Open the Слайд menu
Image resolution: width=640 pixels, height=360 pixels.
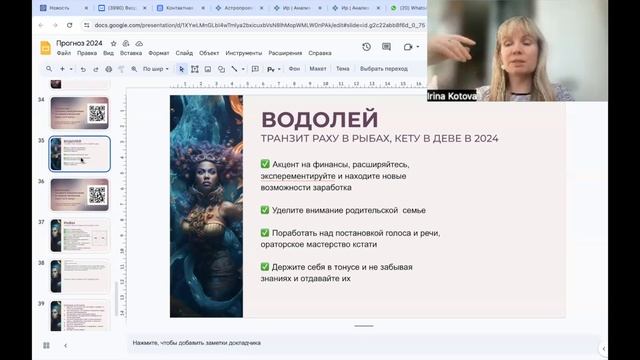tap(184, 53)
